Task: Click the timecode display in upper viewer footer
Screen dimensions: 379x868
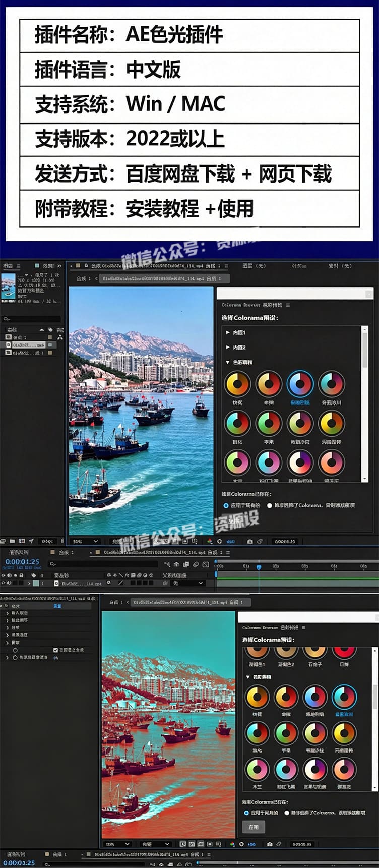Action: [285, 541]
